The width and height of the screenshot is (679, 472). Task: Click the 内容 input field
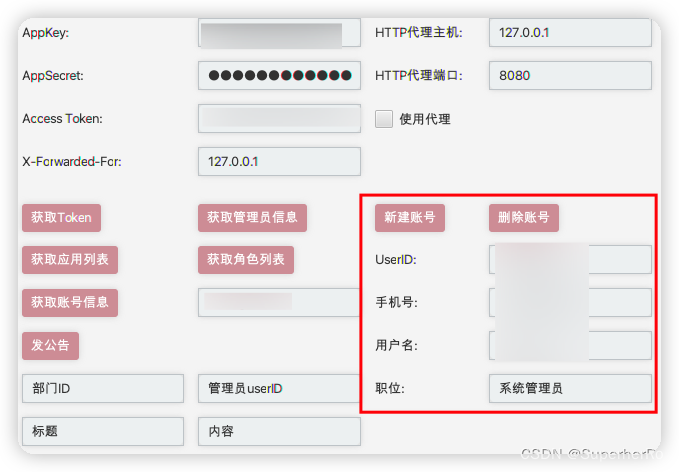[279, 431]
